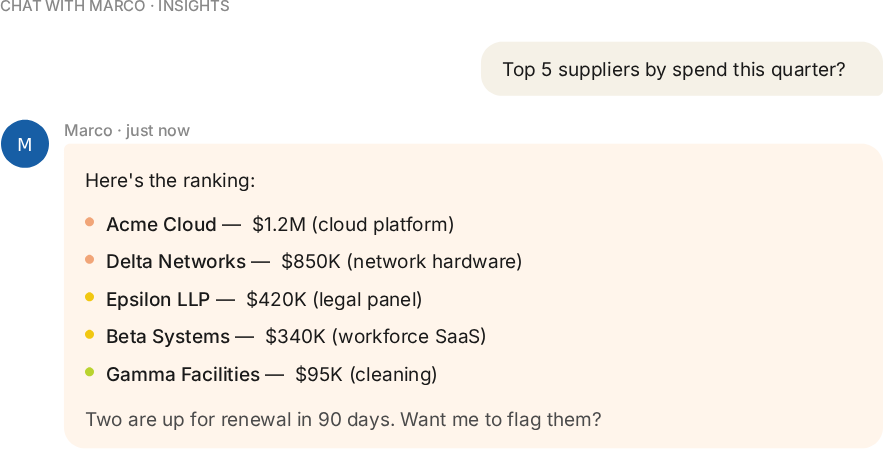Image resolution: width=883 pixels, height=449 pixels.
Task: Click the $420K legal panel amount
Action: (x=334, y=299)
